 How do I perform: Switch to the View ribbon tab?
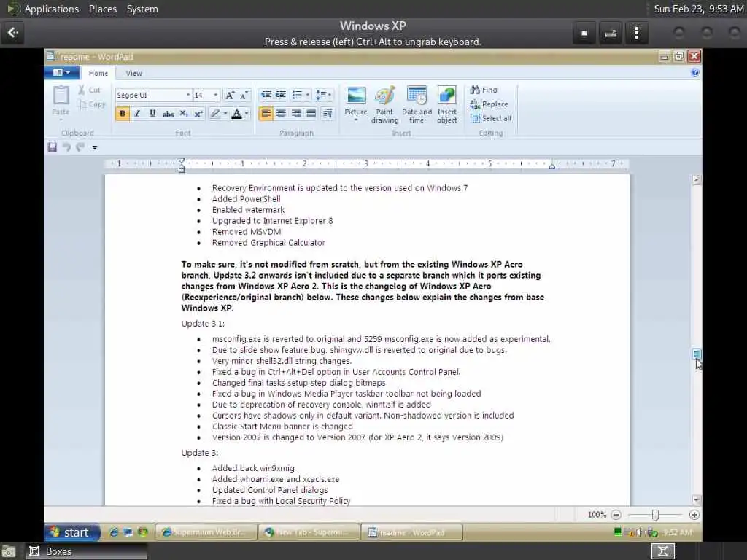coord(134,73)
